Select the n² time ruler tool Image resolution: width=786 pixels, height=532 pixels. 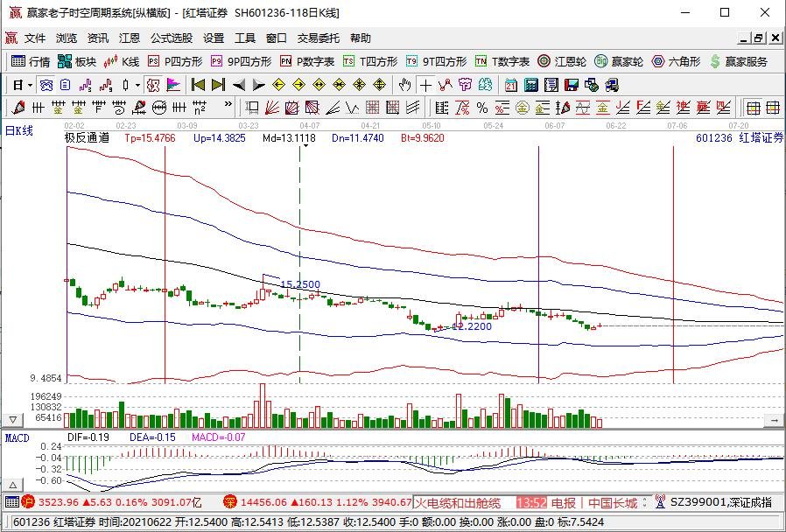point(200,108)
